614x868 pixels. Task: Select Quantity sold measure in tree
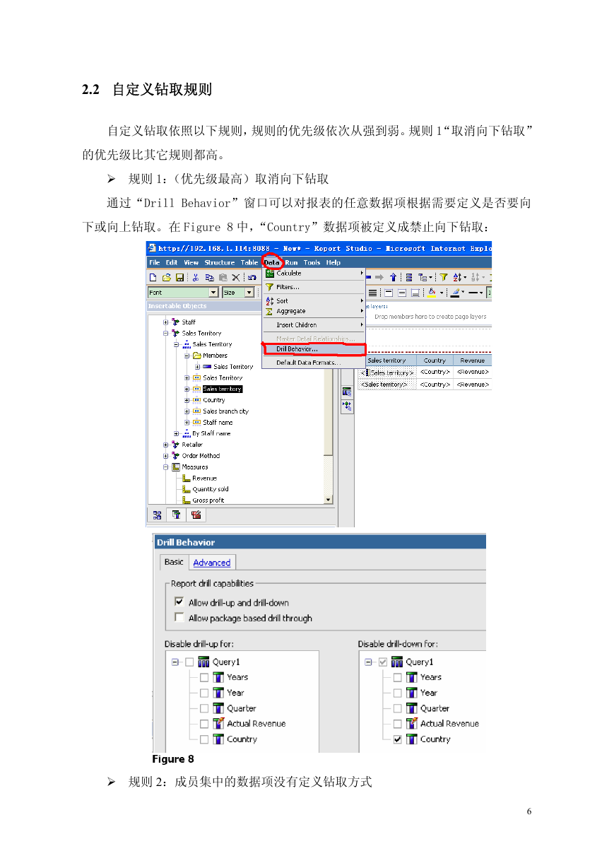click(211, 489)
